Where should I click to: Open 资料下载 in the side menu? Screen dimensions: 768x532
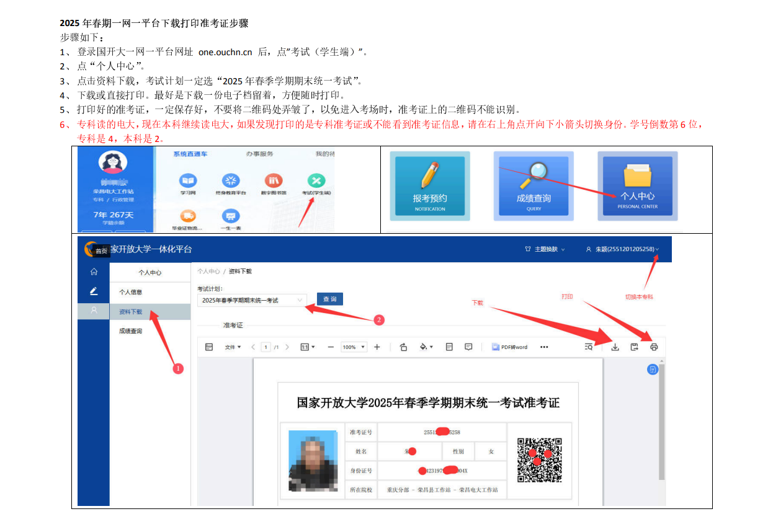coord(150,312)
